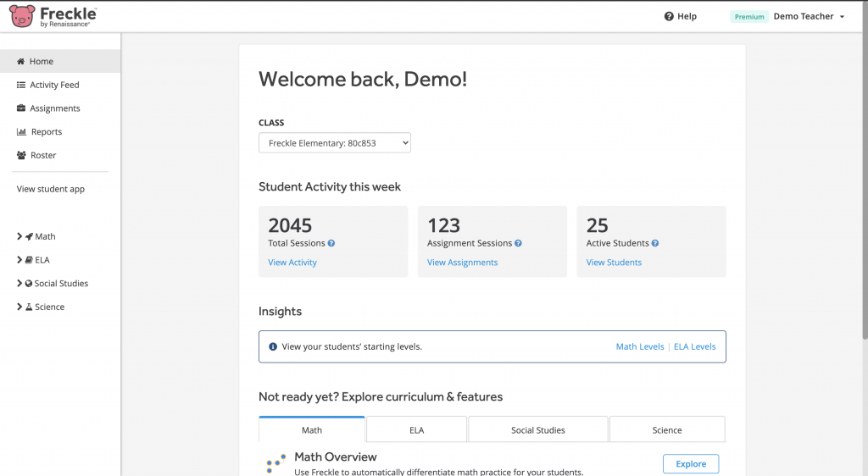Expand the Math section chevron

point(19,236)
